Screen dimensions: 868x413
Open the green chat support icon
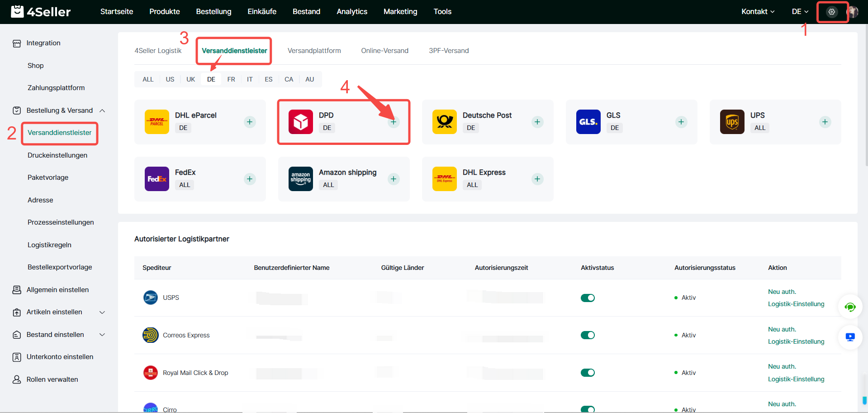(x=850, y=307)
